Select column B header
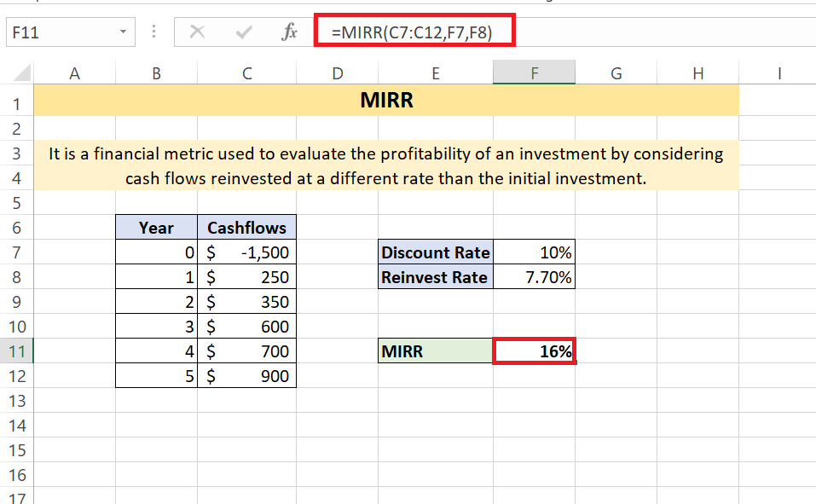816x504 pixels. pyautogui.click(x=156, y=73)
